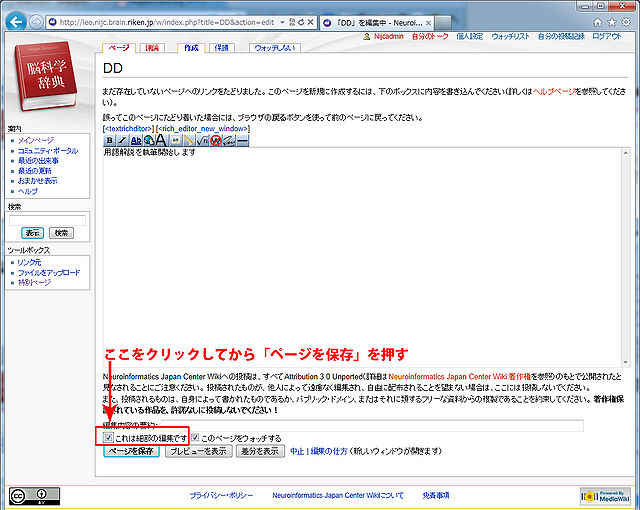Click the Italic text toolbar icon
Viewport: 640px width, 510px height.
pyautogui.click(x=122, y=140)
